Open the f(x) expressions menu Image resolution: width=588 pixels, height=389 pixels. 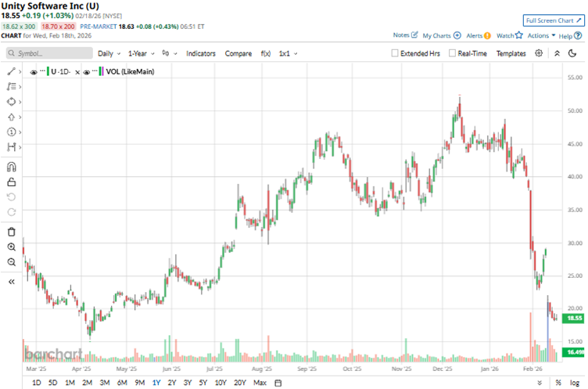pos(266,54)
